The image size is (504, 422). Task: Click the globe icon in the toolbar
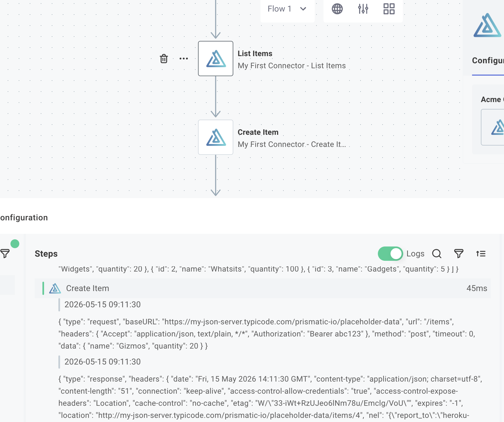(x=337, y=9)
